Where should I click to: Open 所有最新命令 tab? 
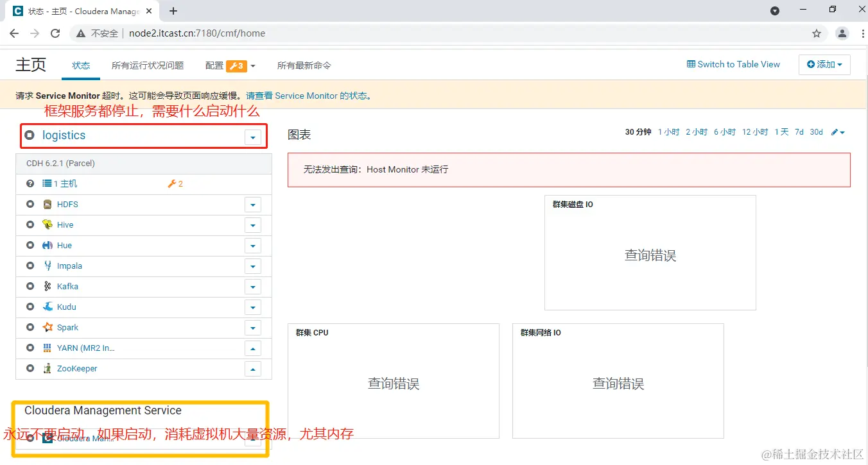304,65
